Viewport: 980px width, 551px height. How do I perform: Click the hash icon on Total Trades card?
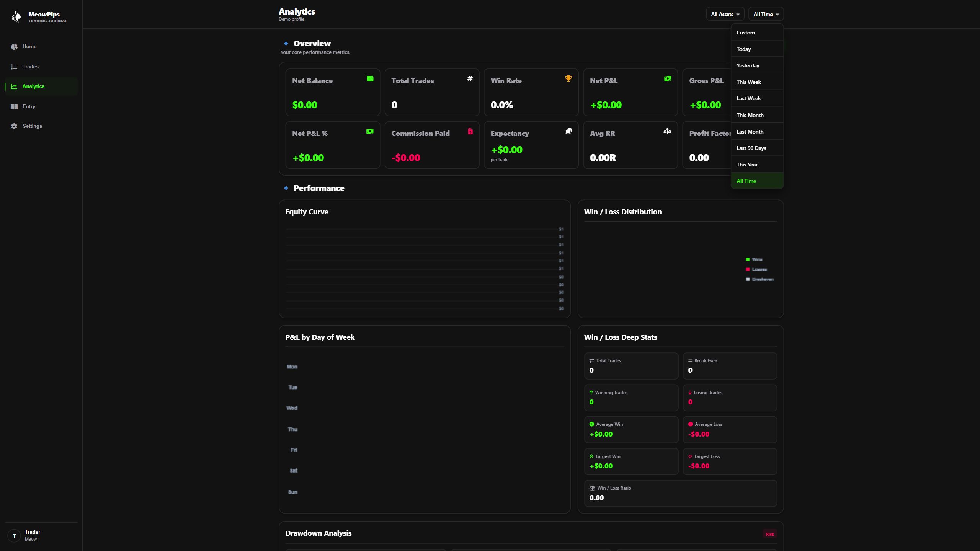click(470, 78)
